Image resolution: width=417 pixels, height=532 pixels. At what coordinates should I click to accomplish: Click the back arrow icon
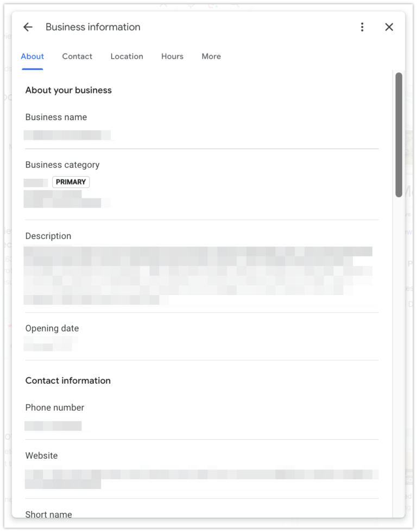coord(28,27)
